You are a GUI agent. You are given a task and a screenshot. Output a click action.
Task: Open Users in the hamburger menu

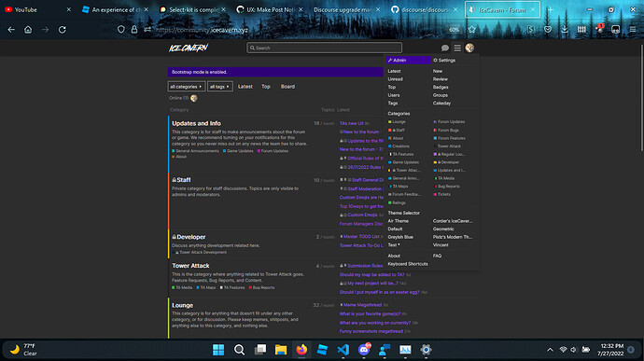pyautogui.click(x=394, y=95)
